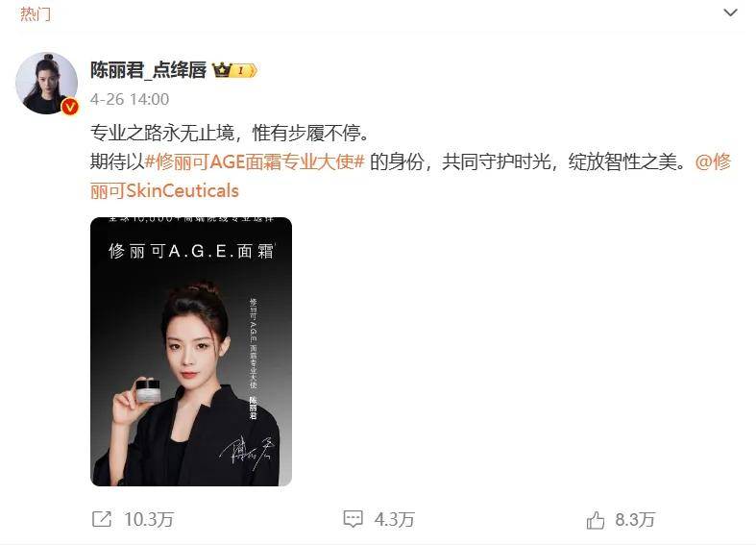
Task: Click the like count 8.3万
Action: point(635,520)
